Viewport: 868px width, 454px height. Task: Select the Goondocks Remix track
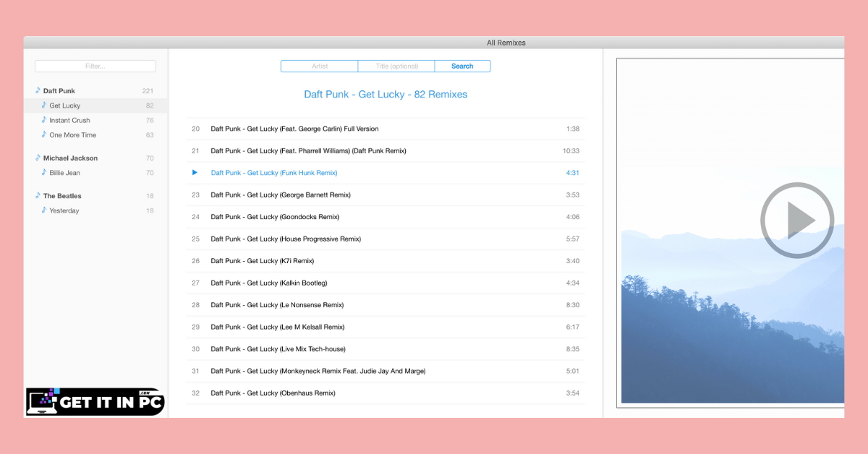pos(386,217)
